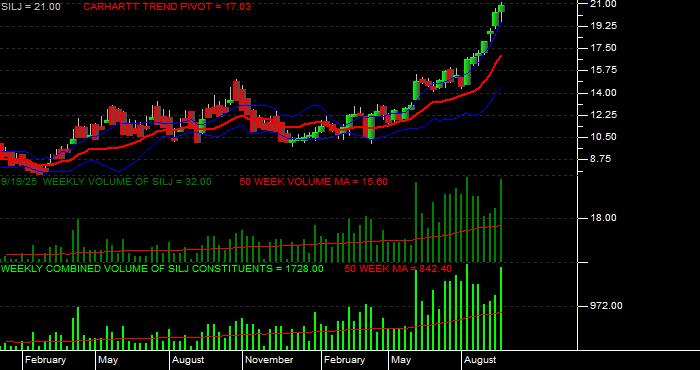Click the last combined constituents volume bar
Viewport: 700px width, 370px height.
[501, 308]
